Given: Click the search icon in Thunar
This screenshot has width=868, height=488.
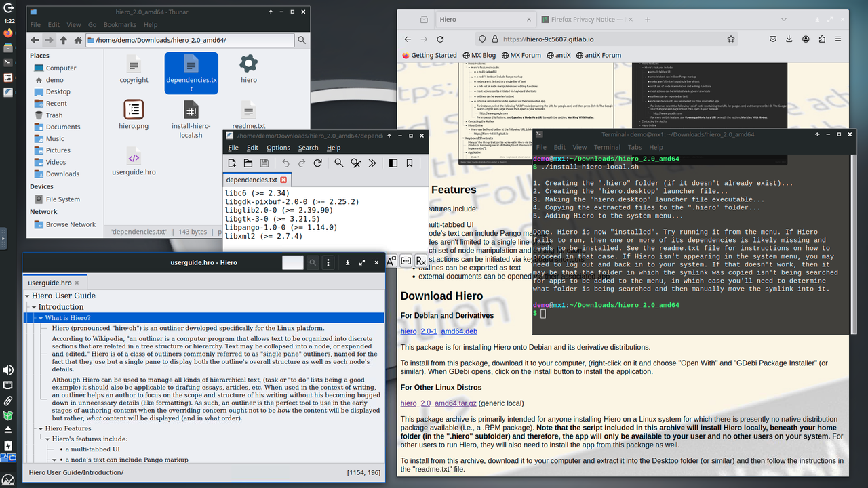Looking at the screenshot, I should (303, 40).
